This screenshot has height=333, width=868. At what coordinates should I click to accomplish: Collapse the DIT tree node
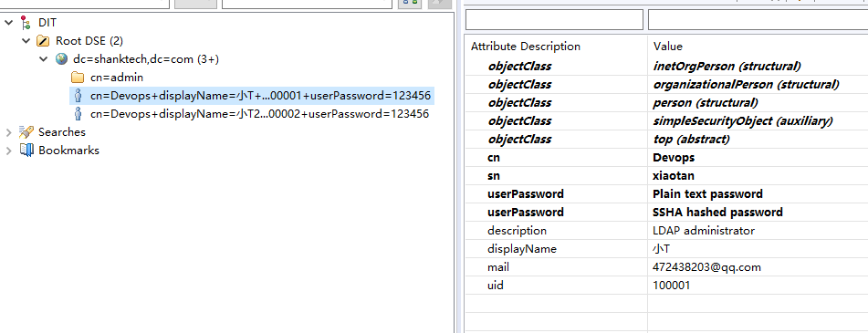click(x=9, y=23)
